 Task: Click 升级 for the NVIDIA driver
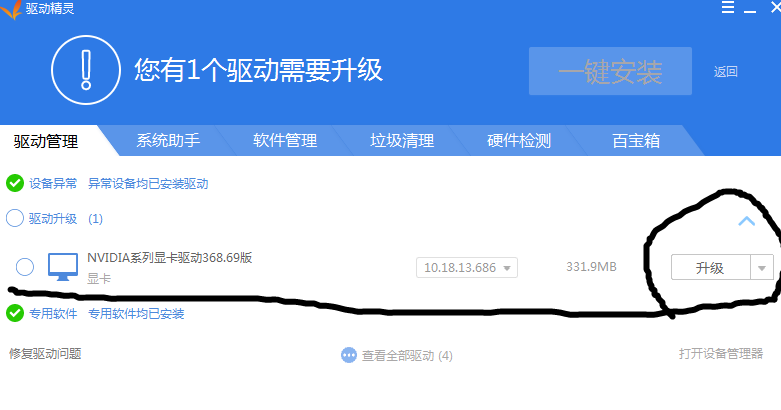click(x=710, y=268)
